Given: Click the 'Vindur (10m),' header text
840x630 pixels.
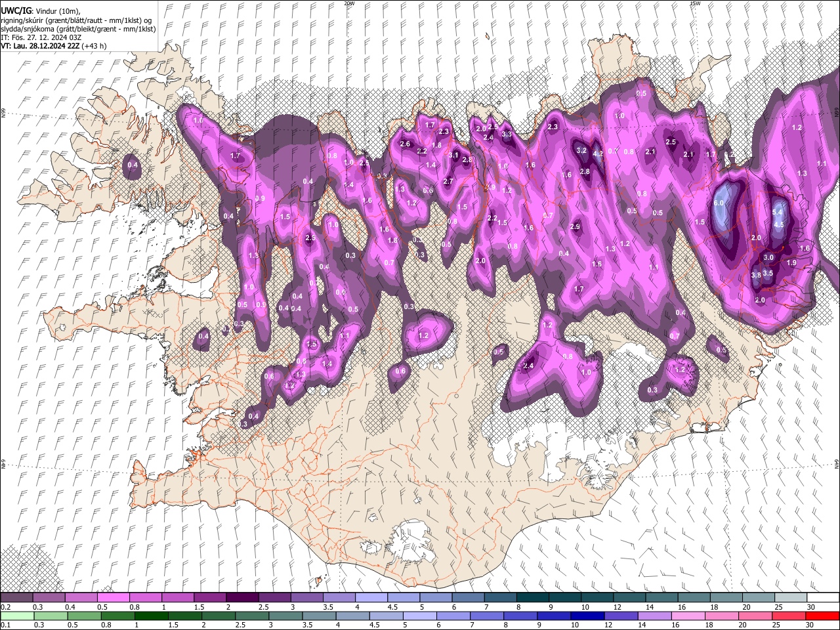Looking at the screenshot, I should (x=58, y=12).
